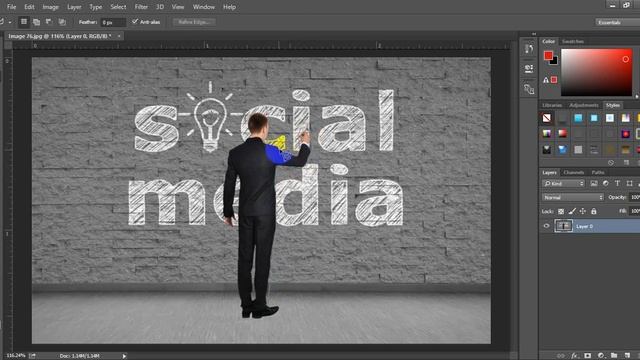This screenshot has width=640, height=360.
Task: Select the Subtract from selection icon
Action: (x=49, y=22)
